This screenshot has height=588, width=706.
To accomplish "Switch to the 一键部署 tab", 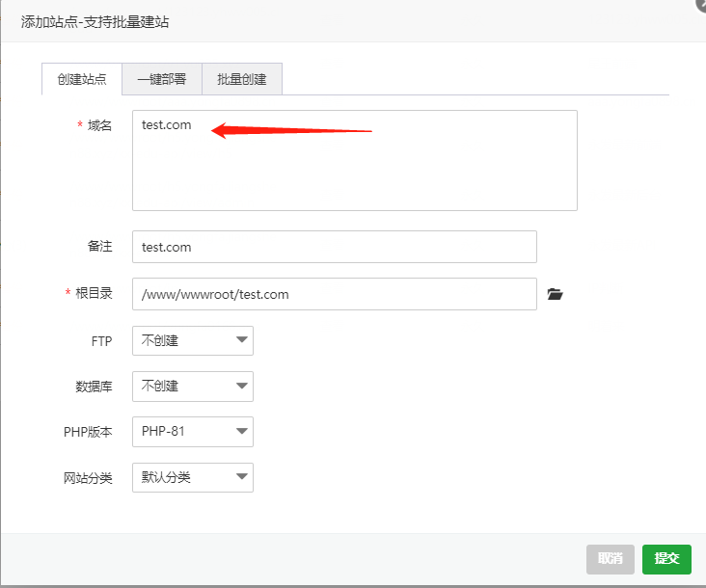I will coord(162,79).
